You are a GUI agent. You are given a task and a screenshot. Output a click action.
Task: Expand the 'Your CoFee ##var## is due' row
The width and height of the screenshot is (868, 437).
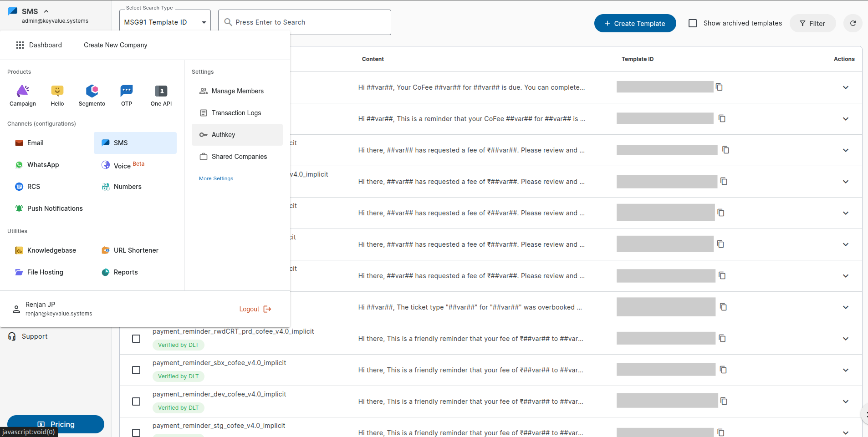pyautogui.click(x=846, y=87)
